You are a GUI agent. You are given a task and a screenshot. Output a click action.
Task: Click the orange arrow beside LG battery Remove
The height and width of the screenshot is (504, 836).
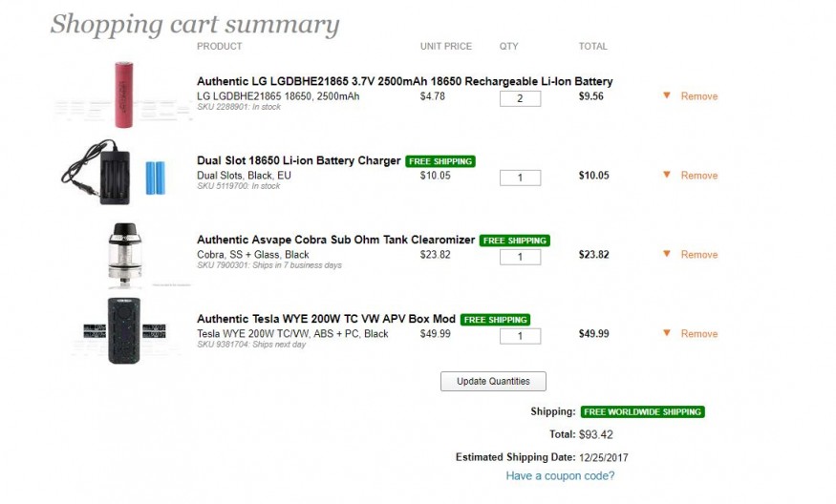(x=667, y=95)
